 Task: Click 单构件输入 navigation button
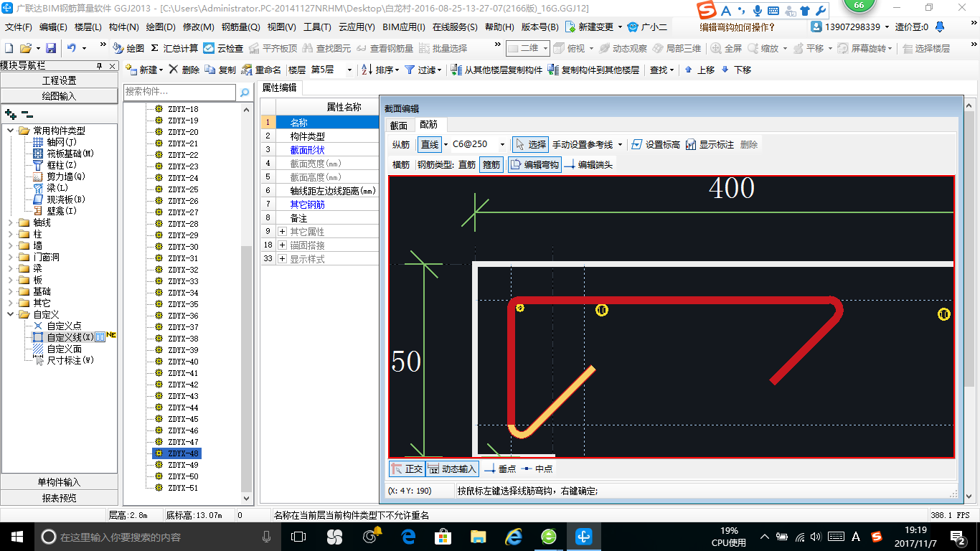60,482
